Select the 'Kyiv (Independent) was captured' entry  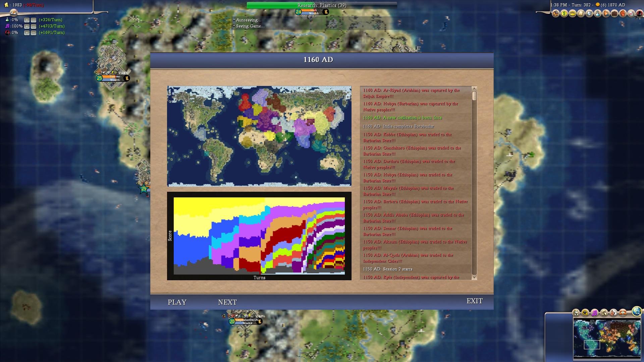pyautogui.click(x=415, y=277)
